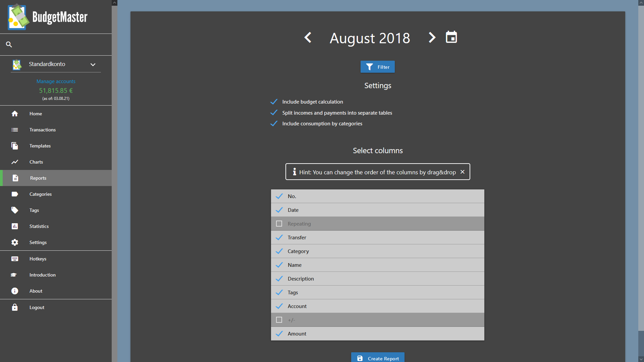Dismiss the drag&drop hint message
This screenshot has width=644, height=362.
[463, 172]
